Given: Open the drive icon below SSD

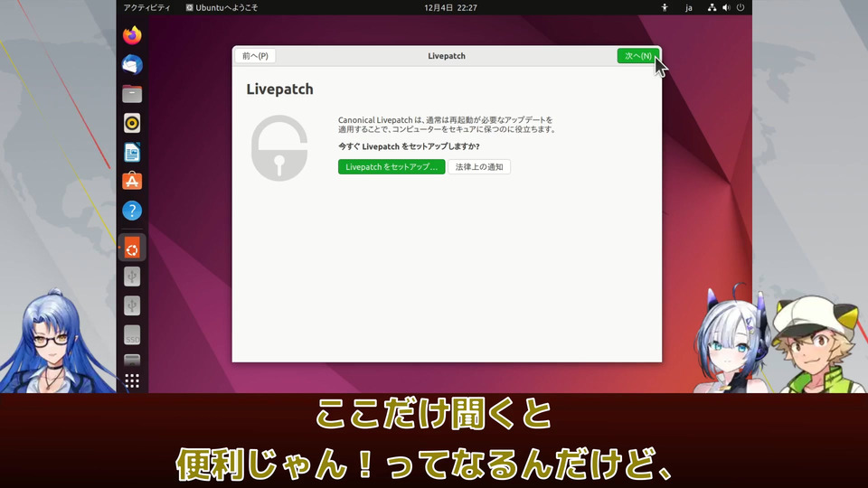Looking at the screenshot, I should [x=132, y=361].
